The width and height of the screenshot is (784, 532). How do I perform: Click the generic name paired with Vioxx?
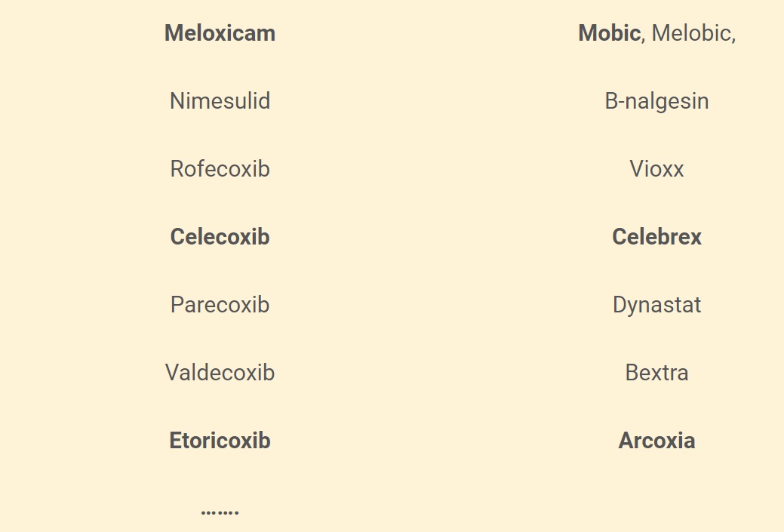220,169
